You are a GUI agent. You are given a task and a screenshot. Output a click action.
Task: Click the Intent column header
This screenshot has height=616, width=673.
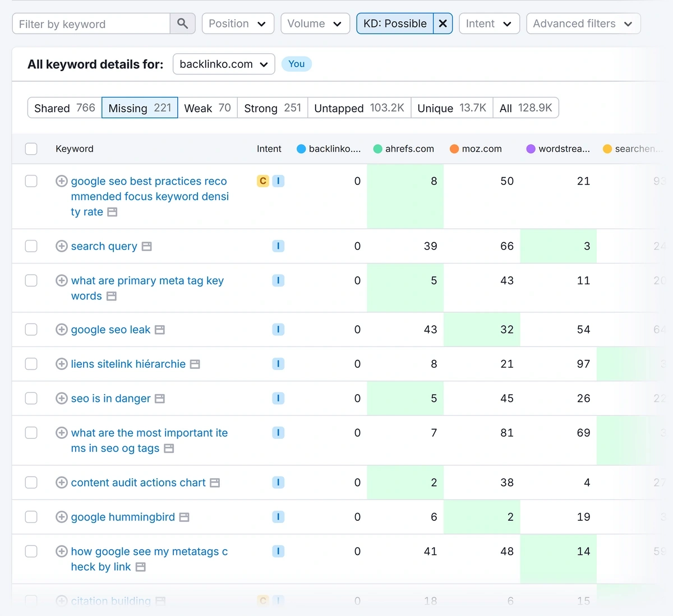pyautogui.click(x=269, y=149)
